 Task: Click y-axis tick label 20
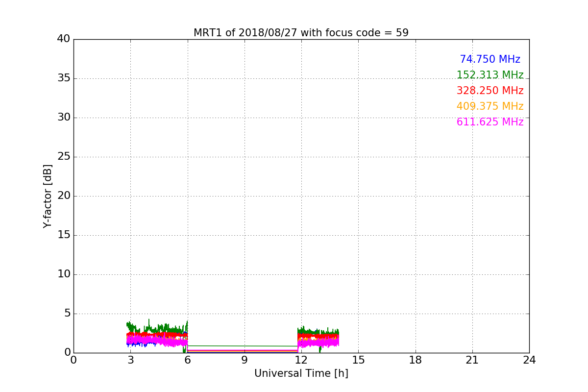tap(64, 196)
